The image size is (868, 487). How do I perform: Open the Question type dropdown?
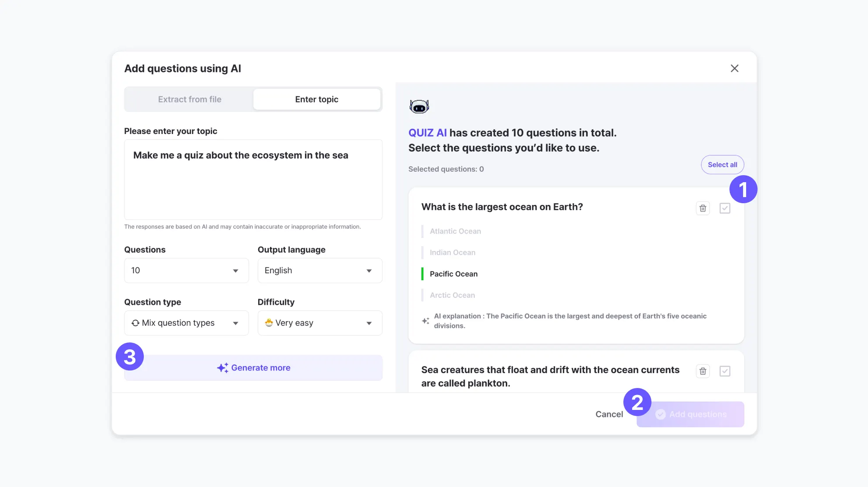coord(186,323)
